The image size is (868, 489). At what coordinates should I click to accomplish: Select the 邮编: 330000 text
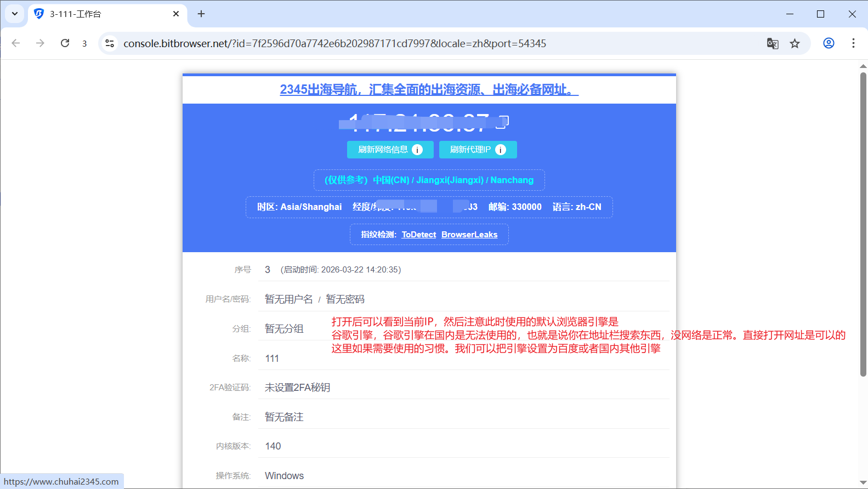click(515, 207)
